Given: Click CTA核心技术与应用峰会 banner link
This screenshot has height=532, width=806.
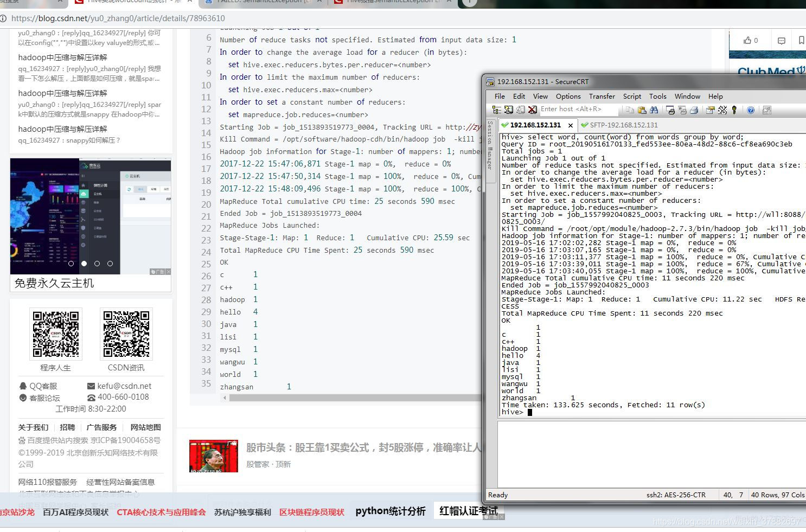Looking at the screenshot, I should pyautogui.click(x=161, y=512).
